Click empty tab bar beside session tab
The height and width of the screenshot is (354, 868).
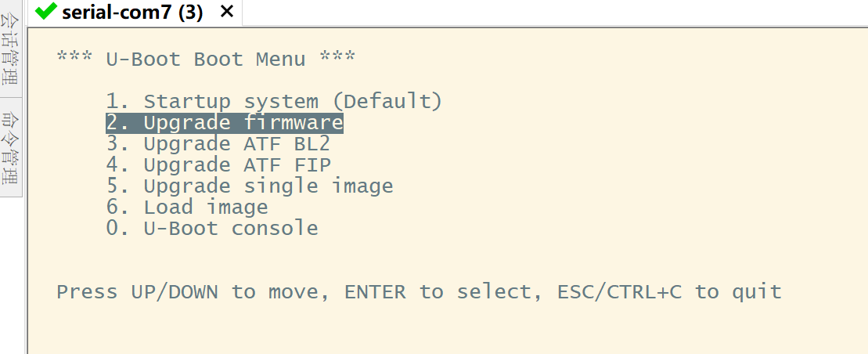553,13
